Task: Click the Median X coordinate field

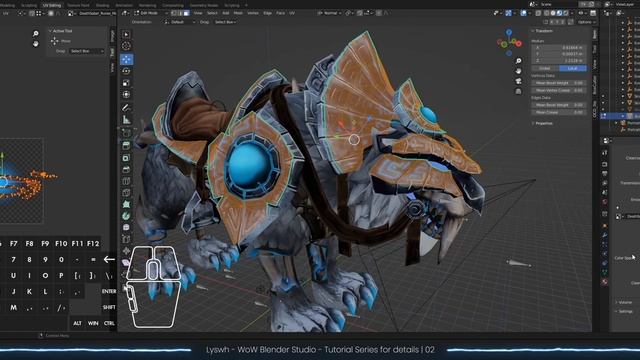Action: 559,47
